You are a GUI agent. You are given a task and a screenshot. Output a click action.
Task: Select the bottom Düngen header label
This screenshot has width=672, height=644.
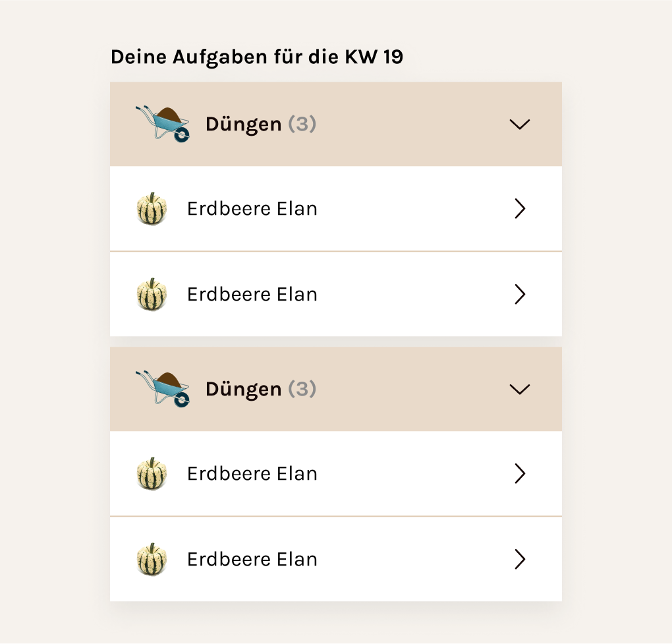click(x=243, y=390)
